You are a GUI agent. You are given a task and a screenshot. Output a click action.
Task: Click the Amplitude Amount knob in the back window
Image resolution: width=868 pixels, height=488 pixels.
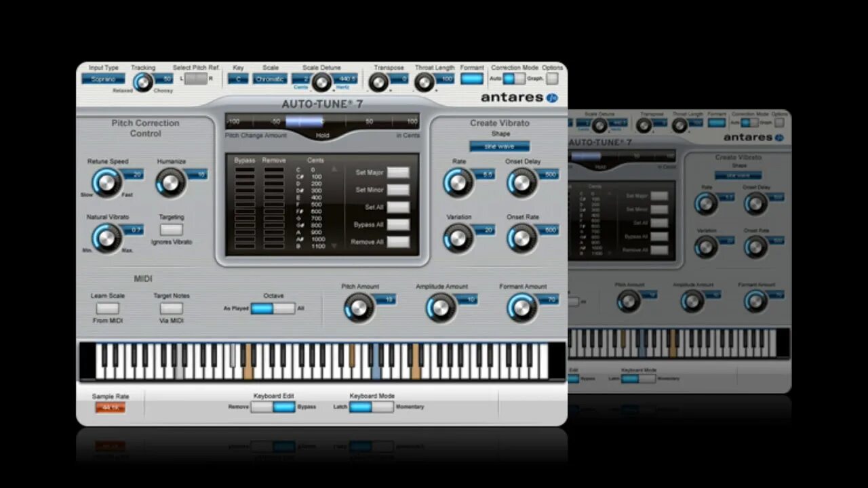coord(692,301)
